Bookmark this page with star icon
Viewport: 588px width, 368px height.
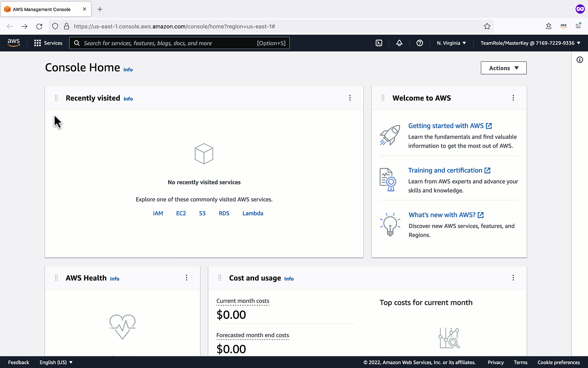[487, 26]
